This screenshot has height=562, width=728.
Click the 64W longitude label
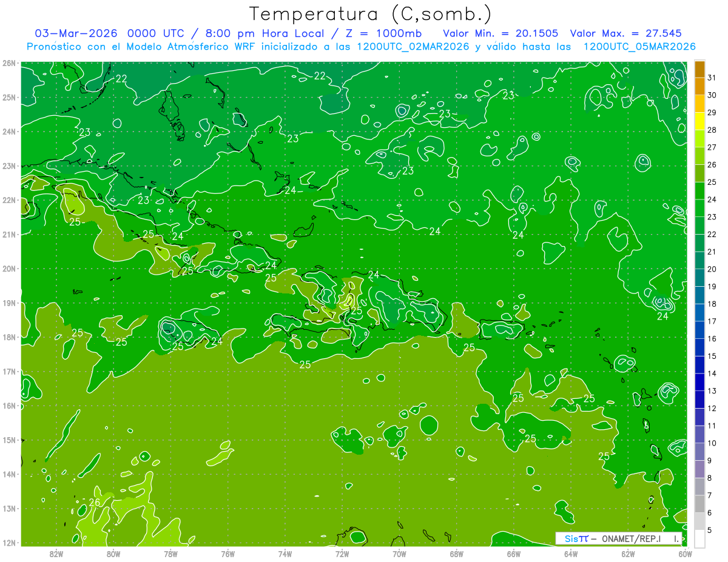(571, 554)
